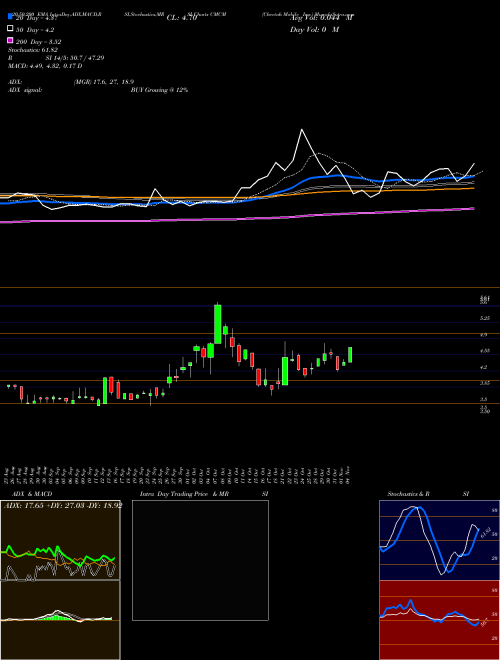Click the 'CL: 4.70' closing price label
The height and width of the screenshot is (660, 500).
pos(182,18)
